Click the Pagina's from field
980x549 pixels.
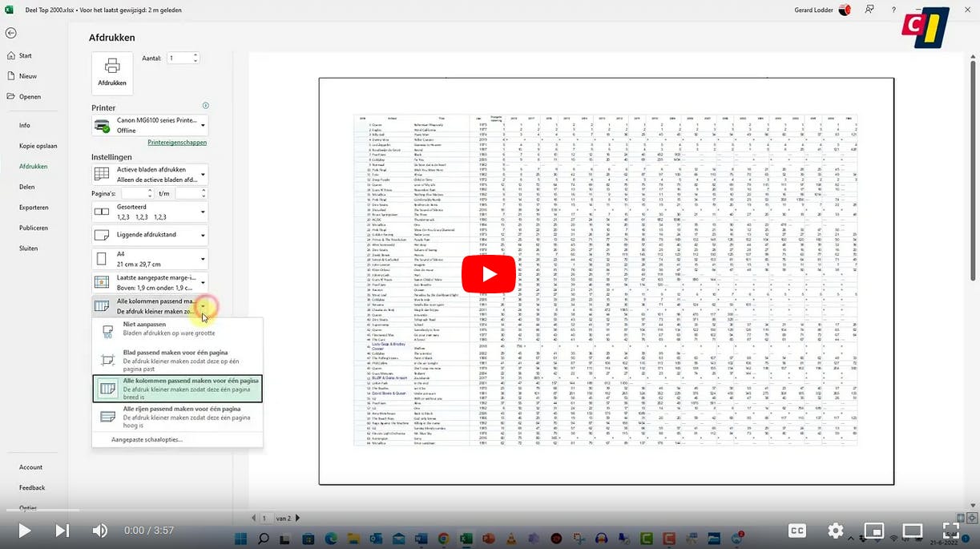tap(134, 193)
